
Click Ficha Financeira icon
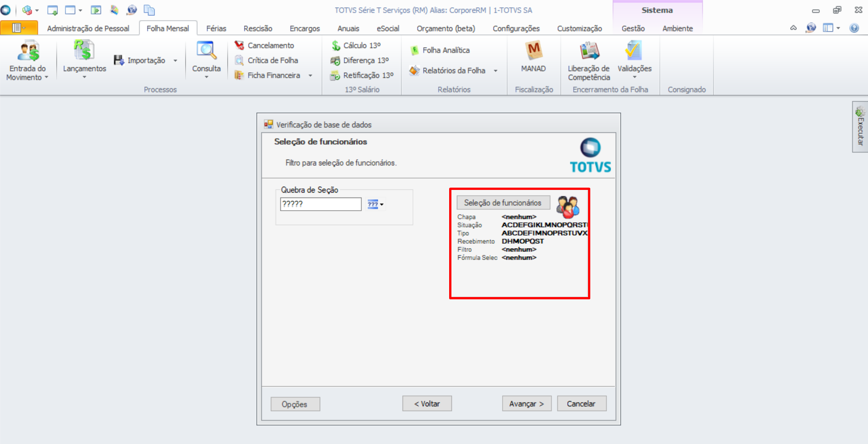click(239, 75)
